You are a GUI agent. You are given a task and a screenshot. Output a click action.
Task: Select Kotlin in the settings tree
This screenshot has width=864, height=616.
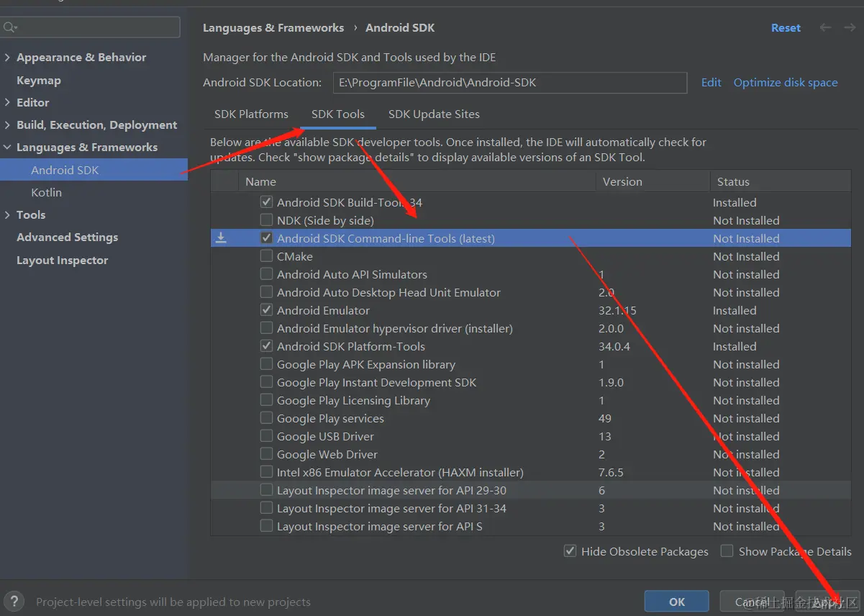[47, 193]
